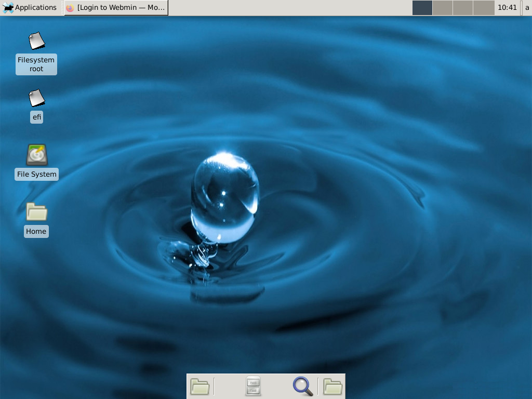The image size is (532, 399).
Task: Switch to the third workspace in pager
Action: click(463, 8)
